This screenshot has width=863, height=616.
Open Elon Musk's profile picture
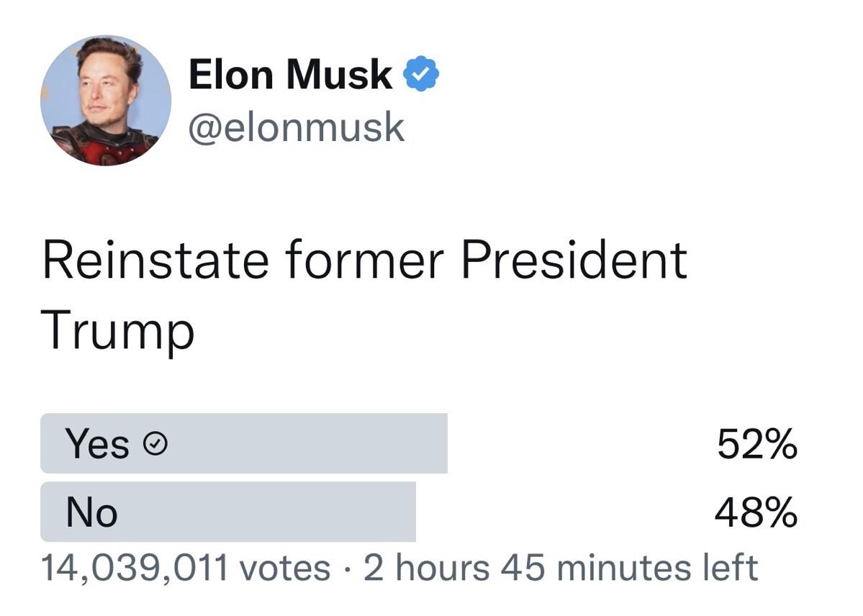[x=106, y=101]
